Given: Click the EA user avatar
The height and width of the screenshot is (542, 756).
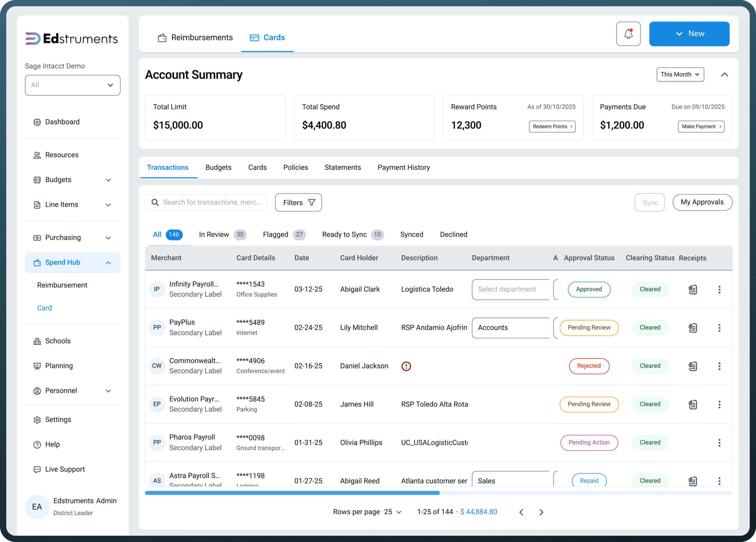Looking at the screenshot, I should coord(37,507).
